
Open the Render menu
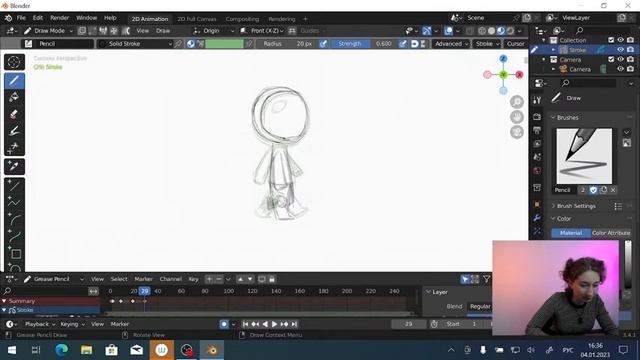pyautogui.click(x=60, y=18)
